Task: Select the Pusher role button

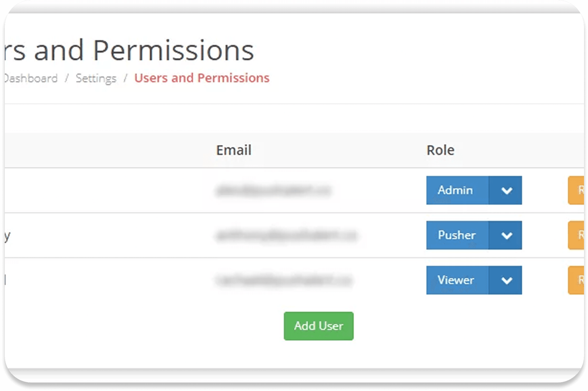Action: coord(457,235)
